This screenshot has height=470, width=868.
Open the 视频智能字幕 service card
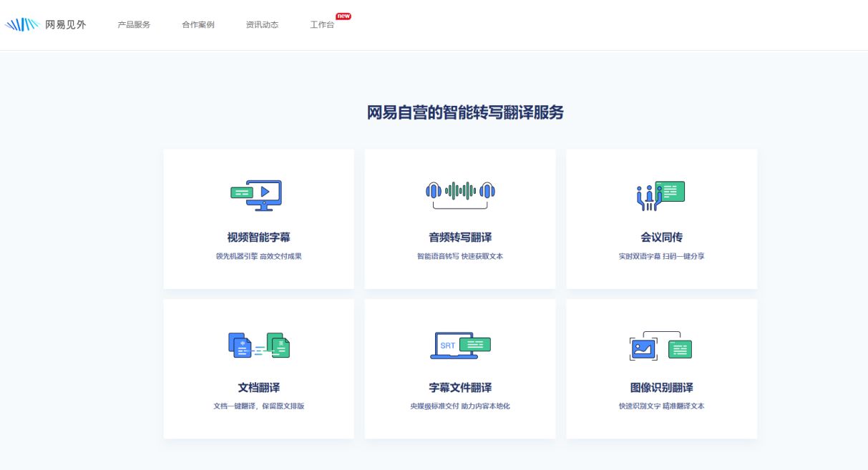(258, 219)
